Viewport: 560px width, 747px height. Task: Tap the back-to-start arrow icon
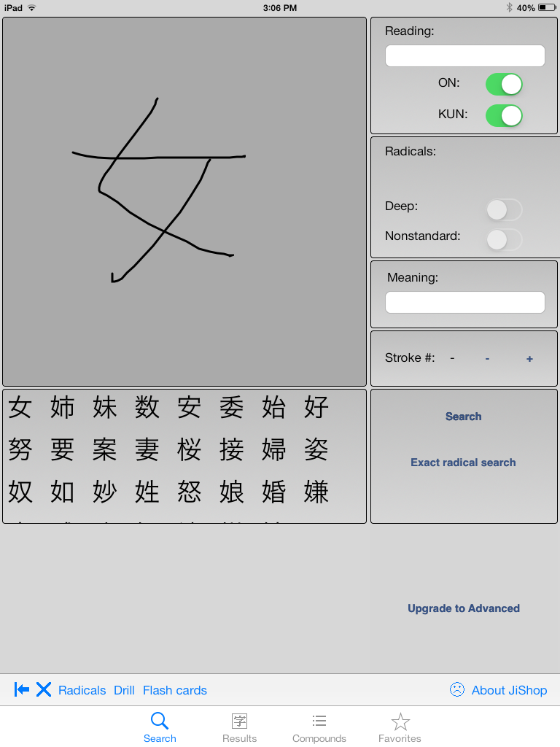click(x=22, y=689)
